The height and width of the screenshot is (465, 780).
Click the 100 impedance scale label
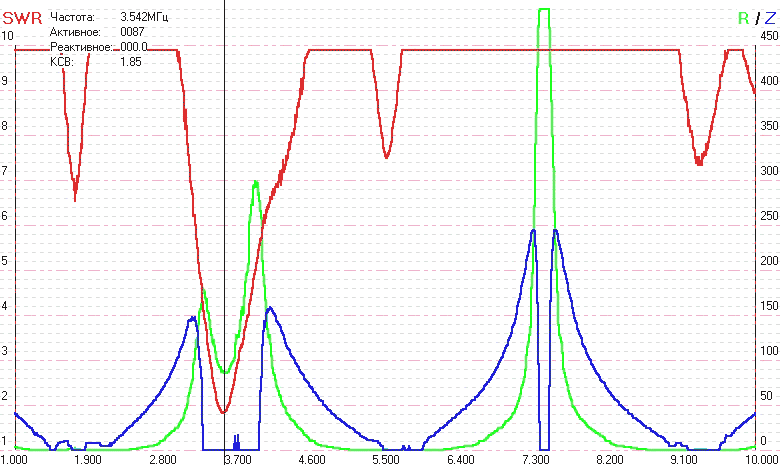point(769,350)
